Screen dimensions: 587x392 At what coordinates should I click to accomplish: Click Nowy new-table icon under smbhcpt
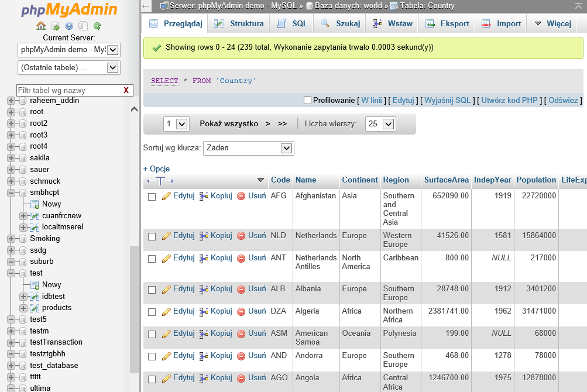coord(35,204)
